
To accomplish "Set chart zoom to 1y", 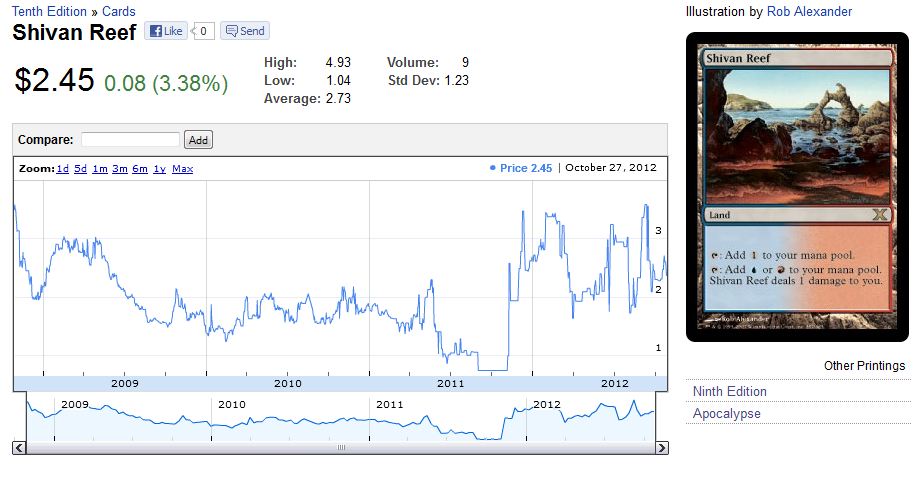I will click(159, 169).
